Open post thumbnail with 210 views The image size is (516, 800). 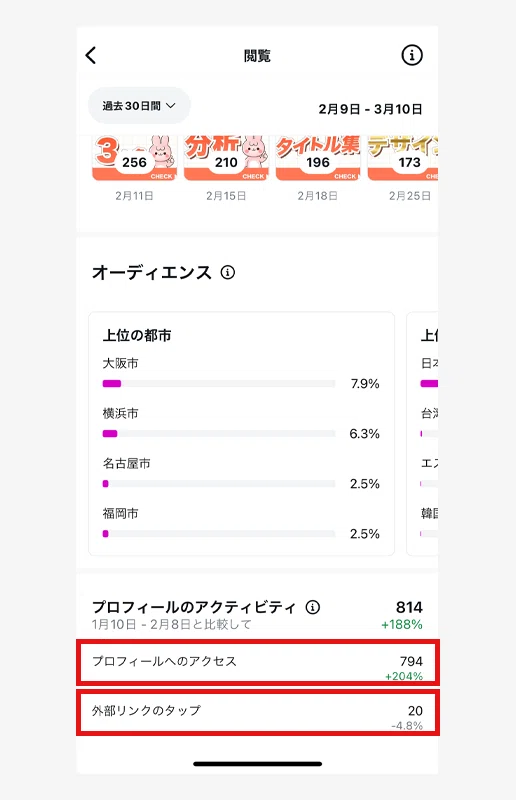click(x=226, y=158)
